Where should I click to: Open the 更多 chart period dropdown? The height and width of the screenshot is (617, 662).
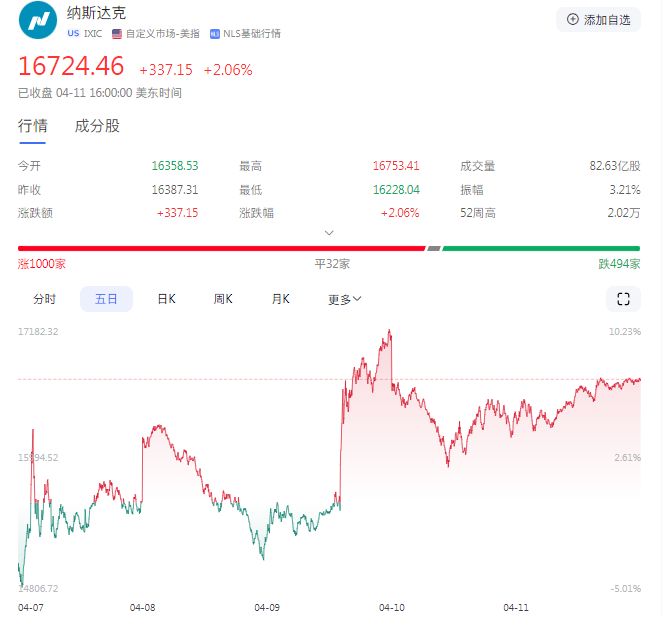pos(345,299)
